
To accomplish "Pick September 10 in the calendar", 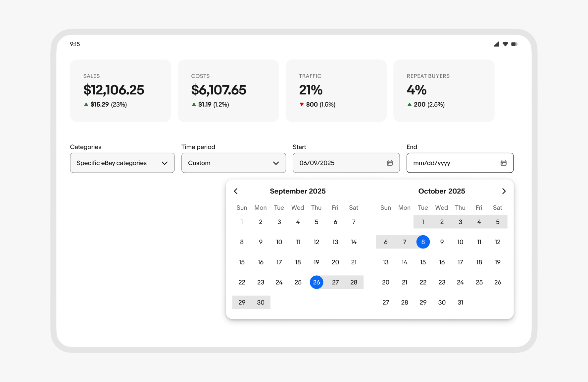I will point(279,242).
